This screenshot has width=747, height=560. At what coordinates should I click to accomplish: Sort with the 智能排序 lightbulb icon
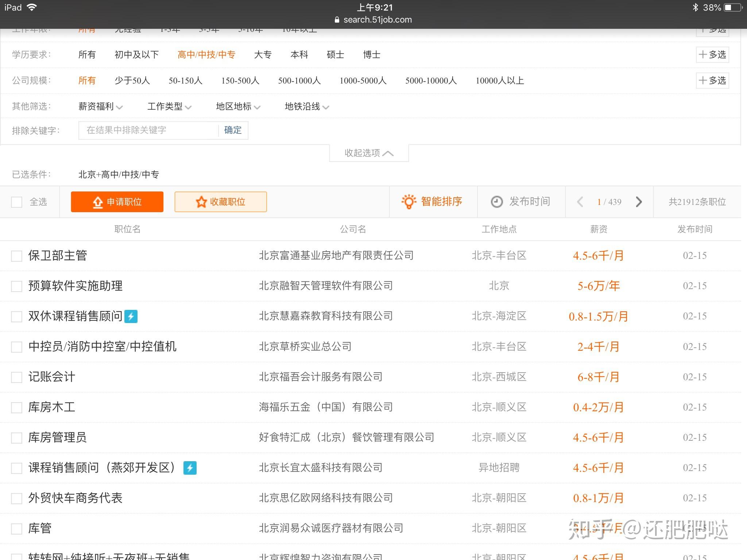409,201
